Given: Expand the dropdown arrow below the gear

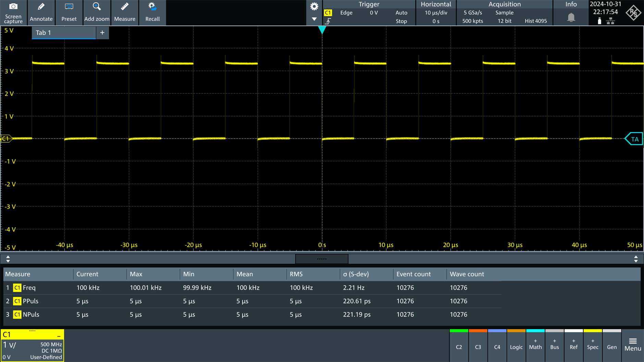Looking at the screenshot, I should tap(314, 19).
